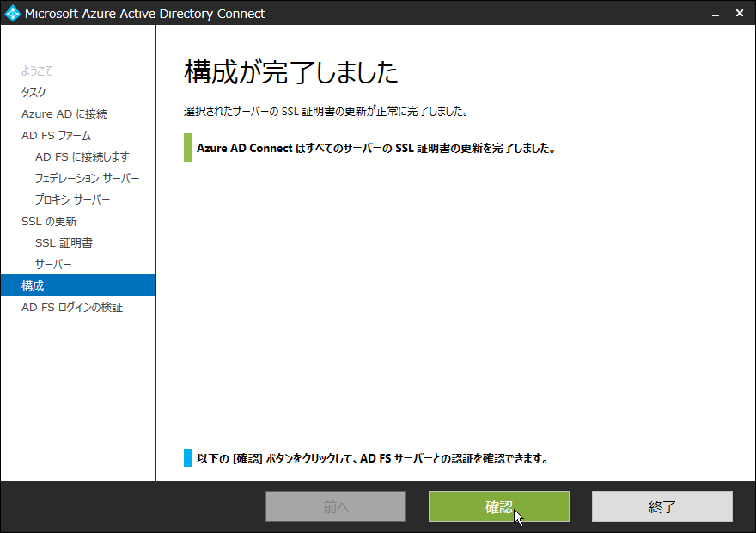Viewport: 756px width, 533px height.
Task: Click the Azure AD Connect title bar icon
Action: tap(13, 13)
